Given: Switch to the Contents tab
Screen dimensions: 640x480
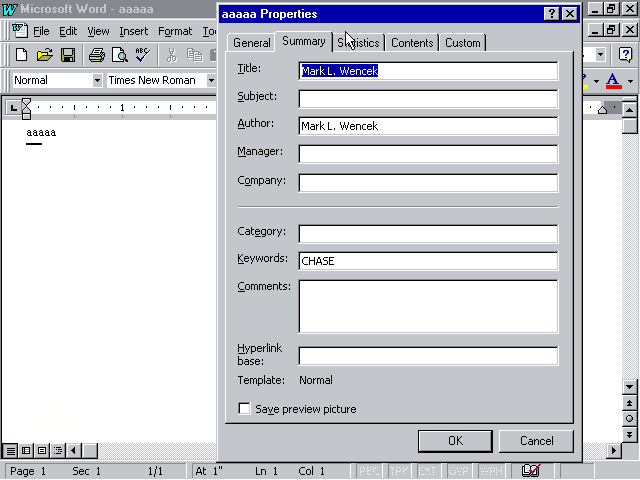Looking at the screenshot, I should pyautogui.click(x=412, y=43).
